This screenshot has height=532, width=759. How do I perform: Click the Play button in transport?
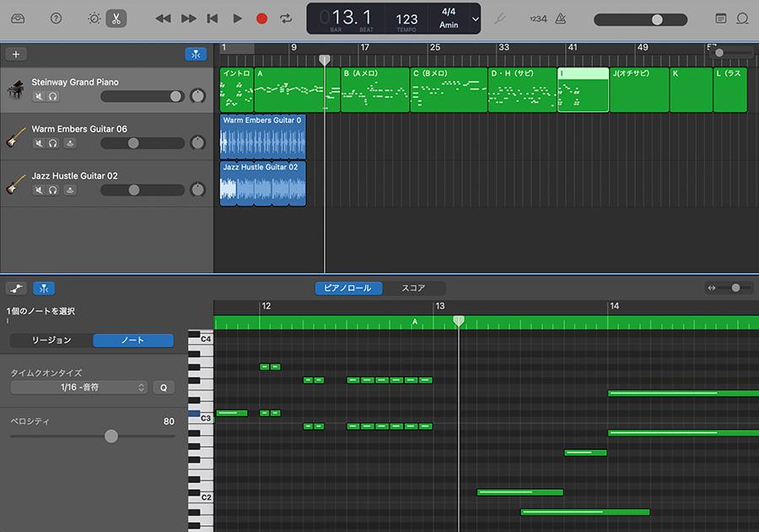tap(237, 19)
